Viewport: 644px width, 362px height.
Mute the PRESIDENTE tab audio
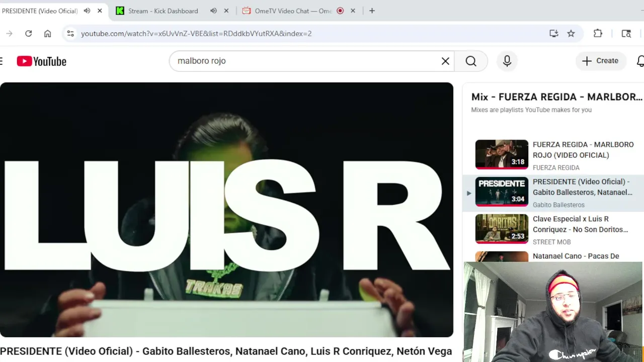[87, 11]
